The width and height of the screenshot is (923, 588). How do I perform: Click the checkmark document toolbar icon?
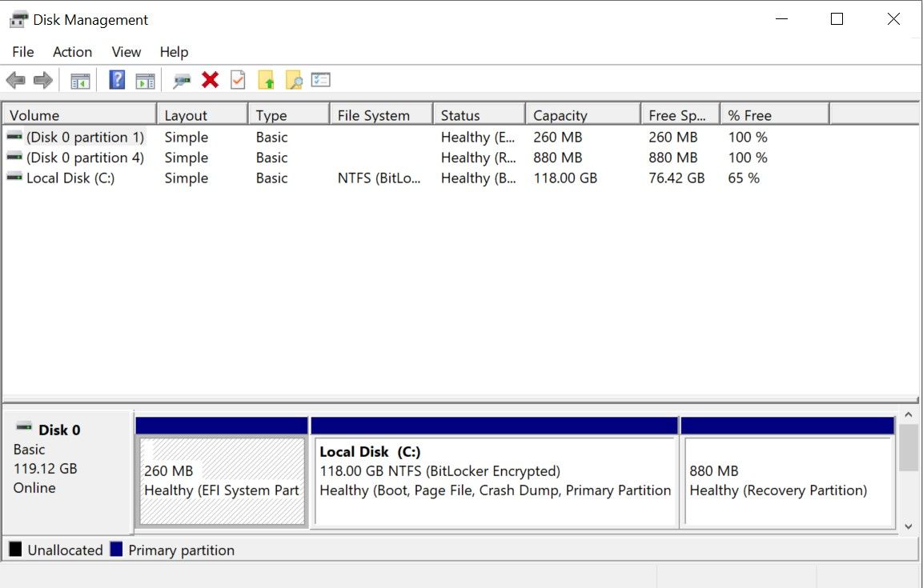[237, 79]
